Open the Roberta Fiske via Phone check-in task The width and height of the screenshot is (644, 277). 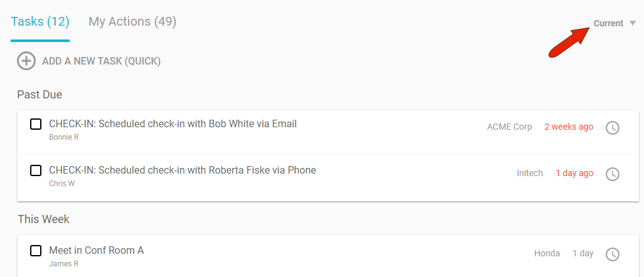pyautogui.click(x=182, y=170)
